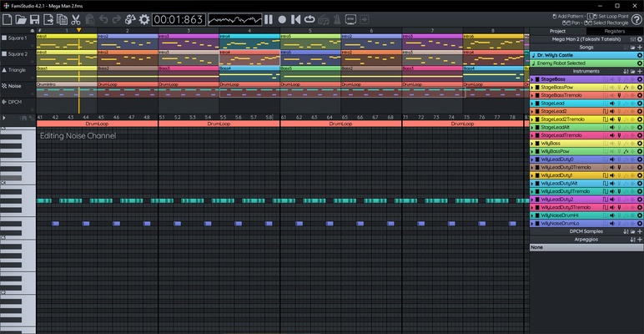644x334 pixels.
Task: Open StageBassTremolo pitch envelope icon
Action: [x=619, y=95]
